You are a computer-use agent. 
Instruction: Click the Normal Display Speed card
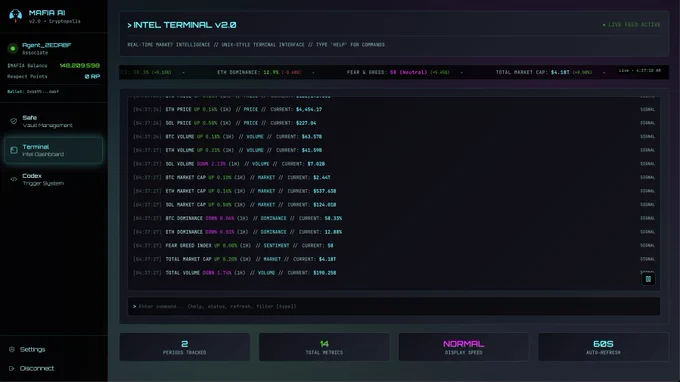pos(464,347)
